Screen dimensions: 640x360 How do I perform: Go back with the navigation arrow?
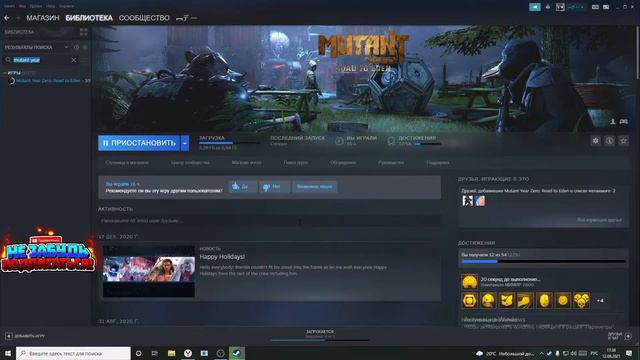(x=7, y=18)
